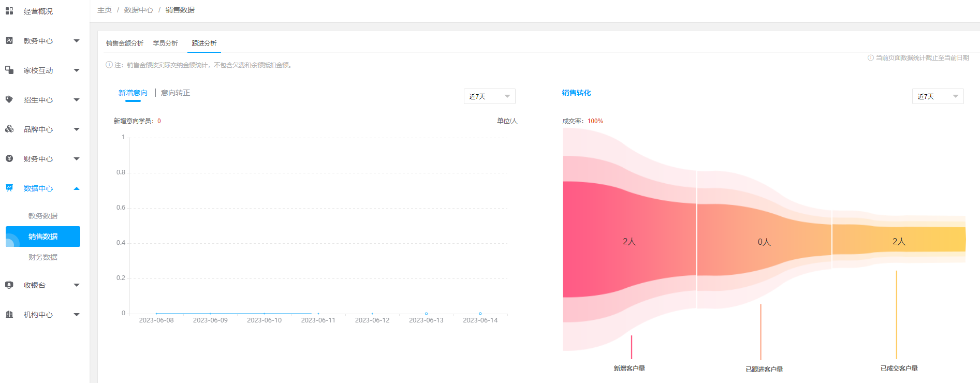Click the 机构中心 building icon

pos(9,314)
